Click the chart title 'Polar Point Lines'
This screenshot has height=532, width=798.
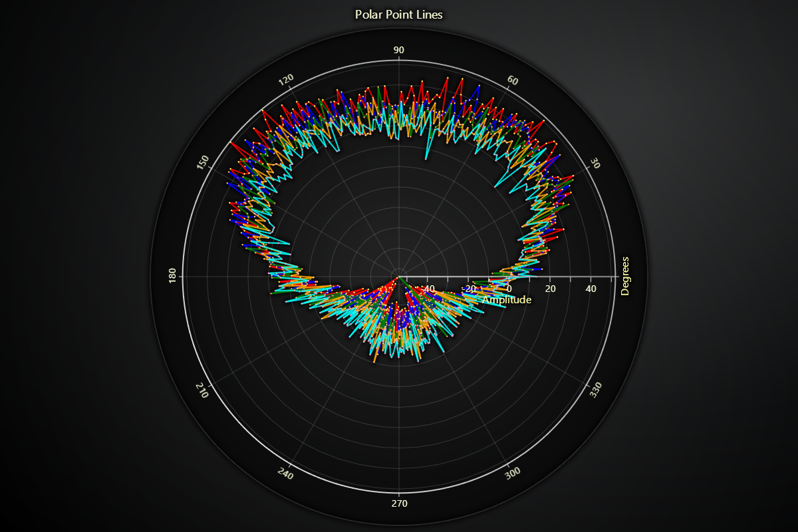(x=399, y=14)
